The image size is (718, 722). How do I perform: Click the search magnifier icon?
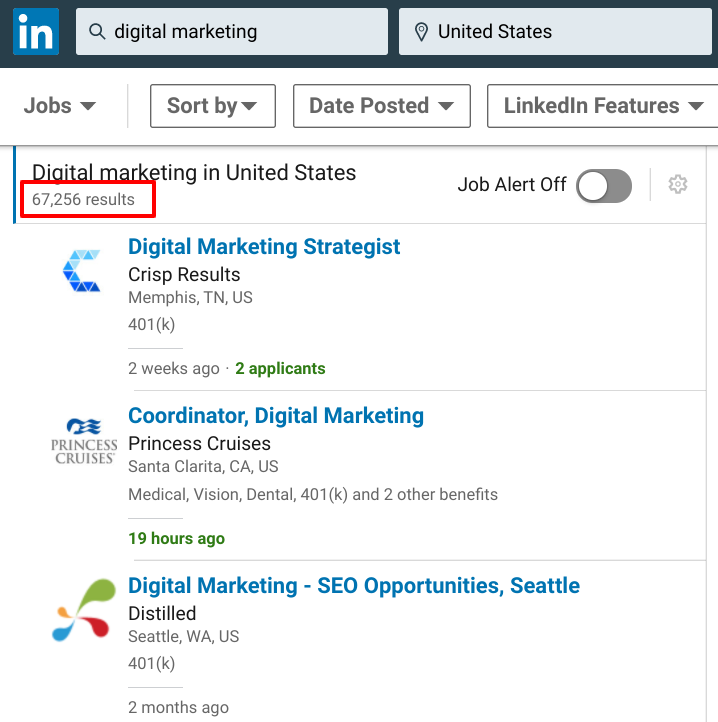pyautogui.click(x=97, y=32)
